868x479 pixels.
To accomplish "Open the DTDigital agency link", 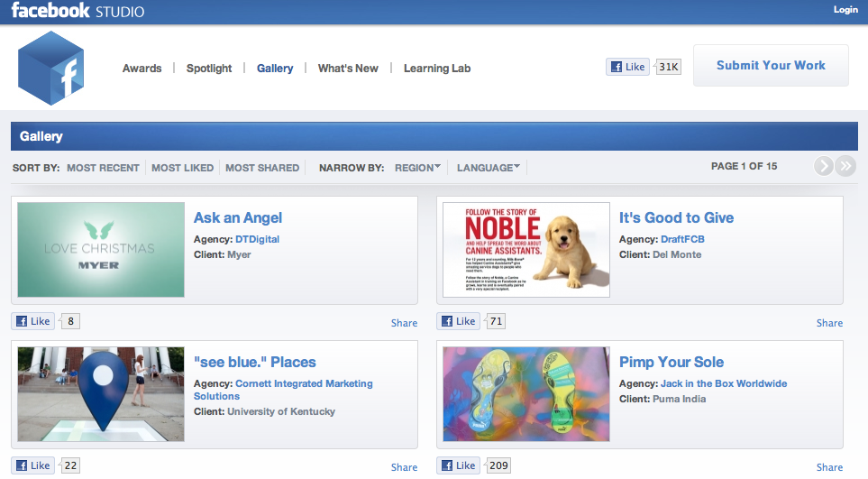I will coord(257,239).
